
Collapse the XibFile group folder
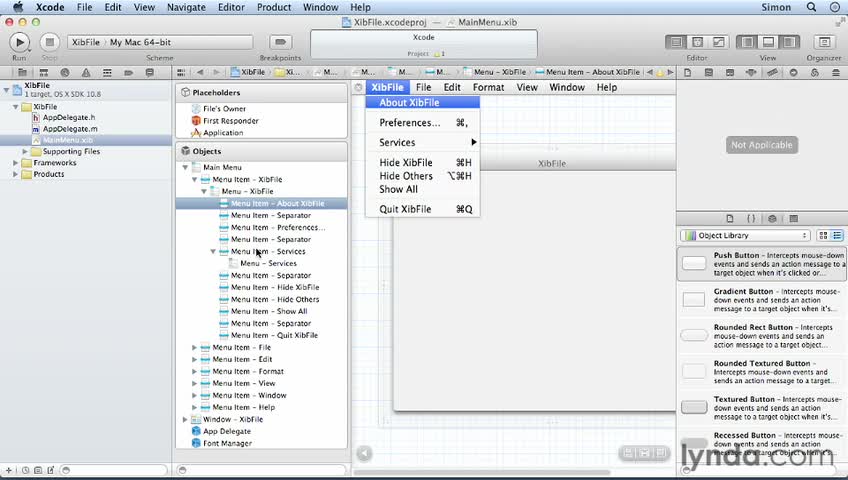click(16, 107)
